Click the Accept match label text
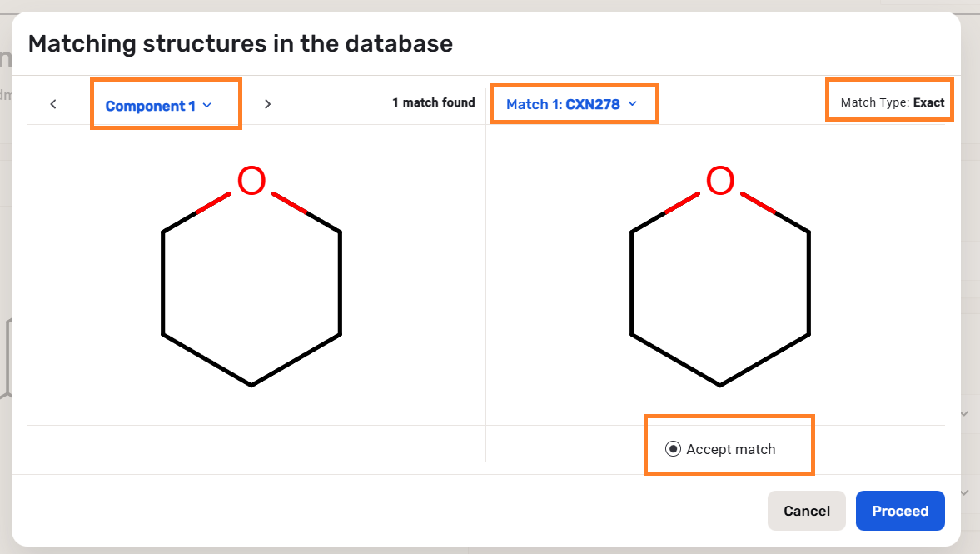This screenshot has width=980, height=554. [x=731, y=449]
